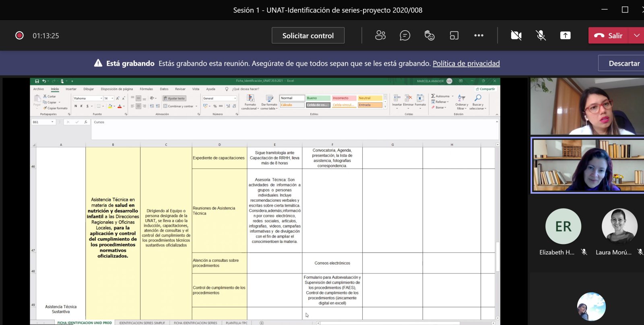Click the share content tray icon
Viewport: 644px width, 325px height.
click(x=565, y=35)
